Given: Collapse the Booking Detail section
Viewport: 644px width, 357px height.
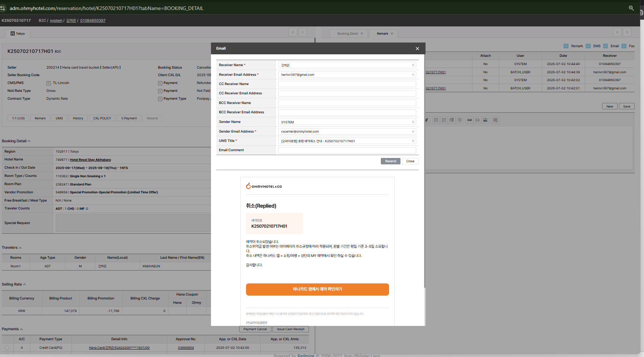Looking at the screenshot, I should (x=29, y=141).
